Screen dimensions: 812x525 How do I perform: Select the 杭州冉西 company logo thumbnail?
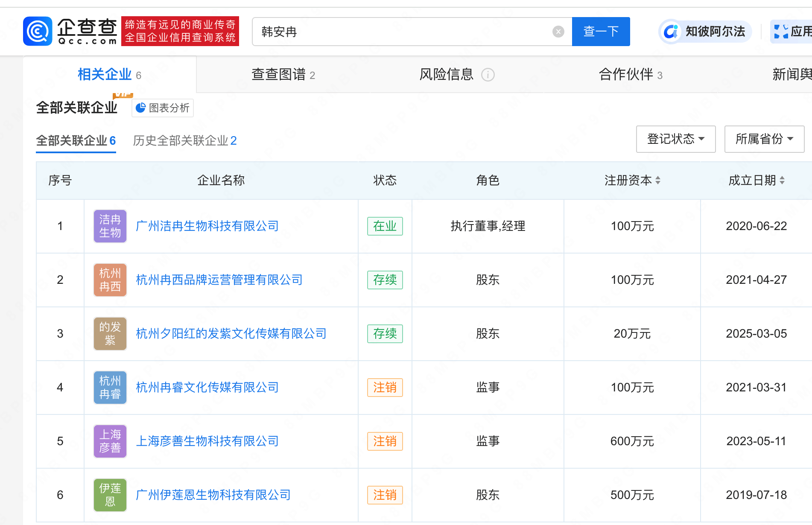(x=110, y=280)
